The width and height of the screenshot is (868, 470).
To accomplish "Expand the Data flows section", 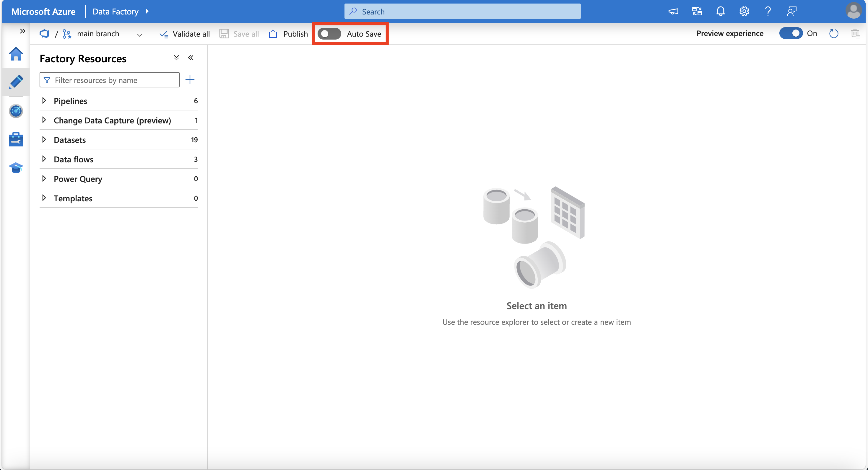I will tap(44, 158).
